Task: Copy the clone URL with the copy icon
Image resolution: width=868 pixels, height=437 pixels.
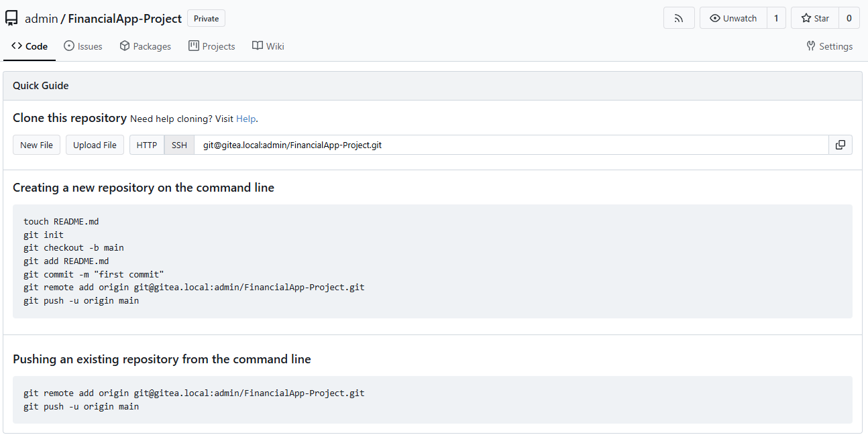Action: tap(840, 145)
